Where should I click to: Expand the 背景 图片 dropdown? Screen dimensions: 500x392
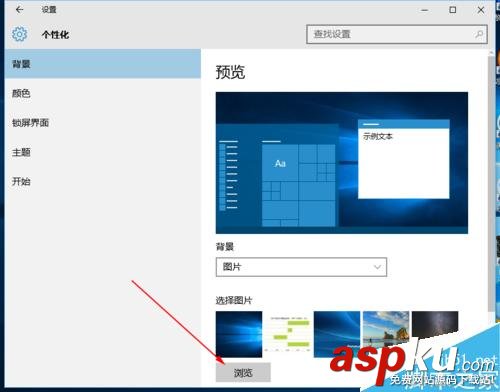(301, 267)
